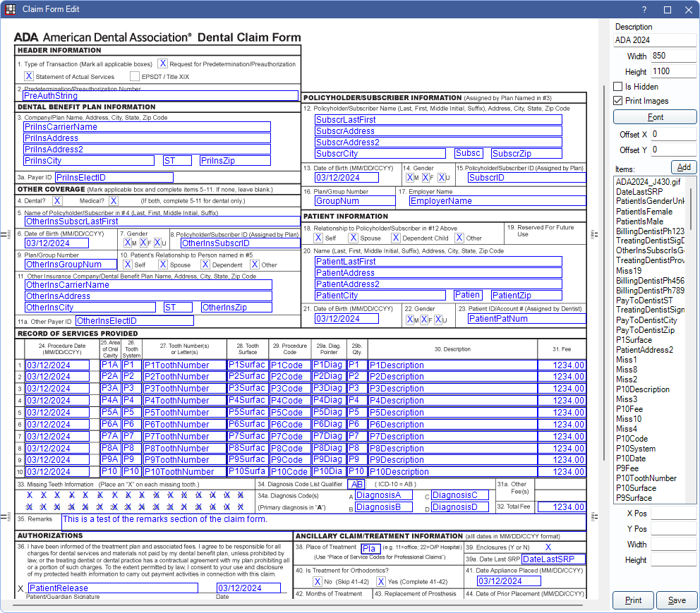This screenshot has height=613, width=700.
Task: Click the claim form icon in the title bar
Action: click(9, 9)
